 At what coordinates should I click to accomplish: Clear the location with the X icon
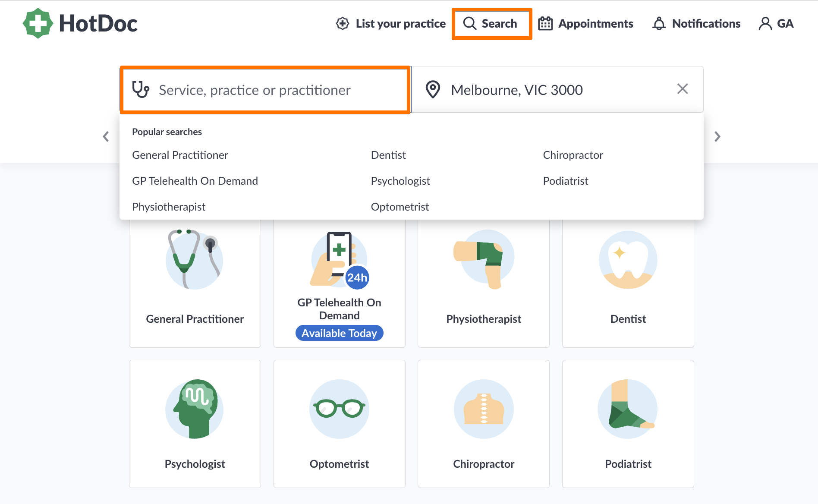coord(683,89)
